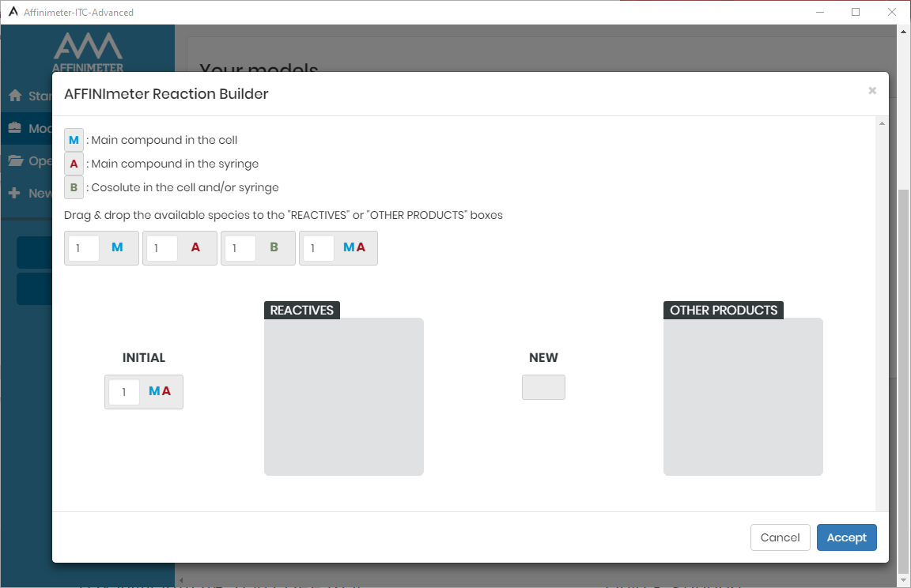Click the empty NEW species box
This screenshot has width=911, height=588.
pos(543,387)
